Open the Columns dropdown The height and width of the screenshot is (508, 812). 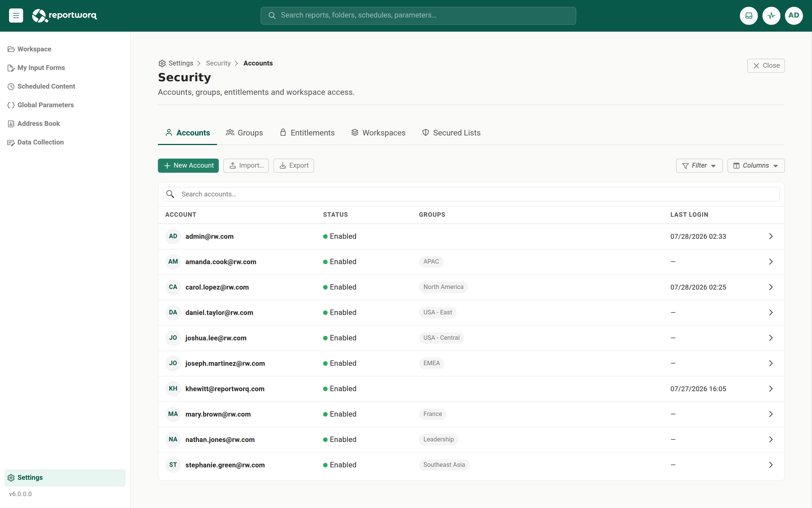[756, 166]
